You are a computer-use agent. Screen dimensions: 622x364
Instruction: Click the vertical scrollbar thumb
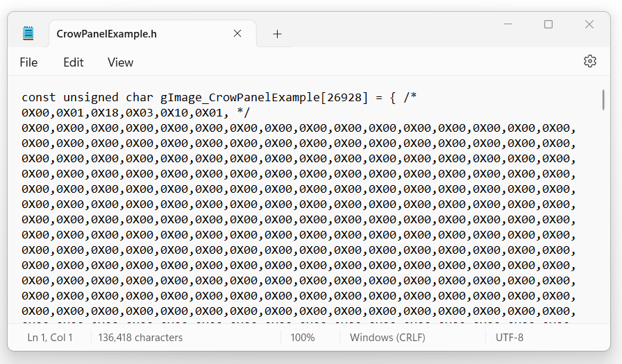(603, 100)
